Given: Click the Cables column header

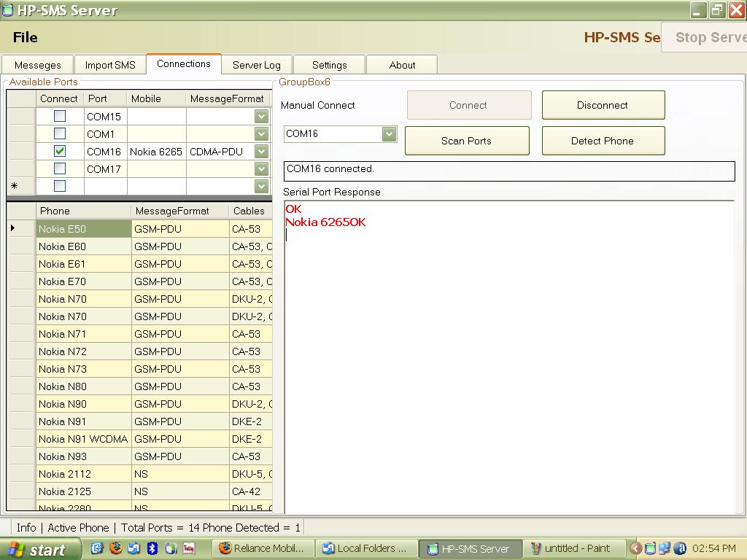Looking at the screenshot, I should click(x=251, y=211).
